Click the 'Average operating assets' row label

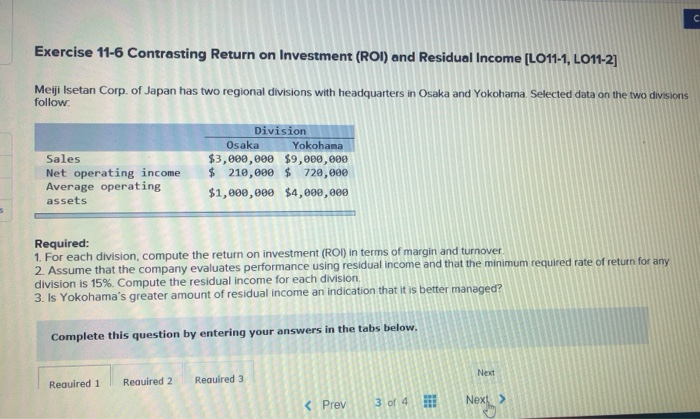pyautogui.click(x=103, y=193)
